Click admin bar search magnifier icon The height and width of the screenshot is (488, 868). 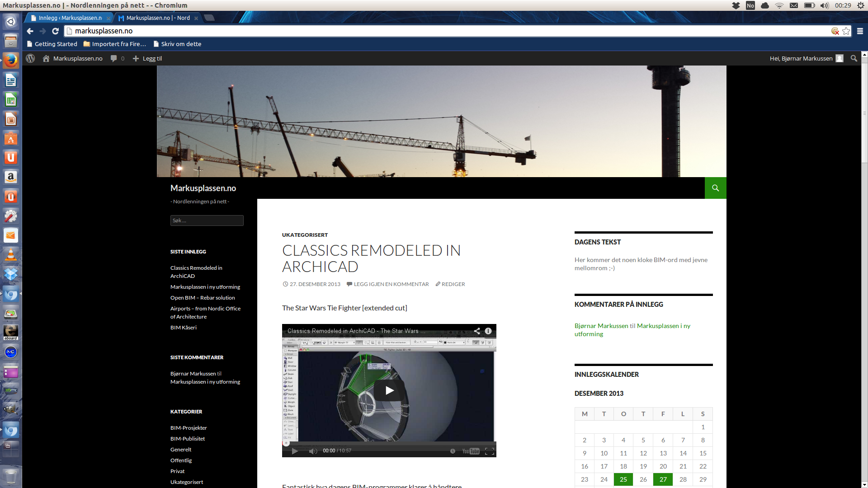[x=854, y=58]
